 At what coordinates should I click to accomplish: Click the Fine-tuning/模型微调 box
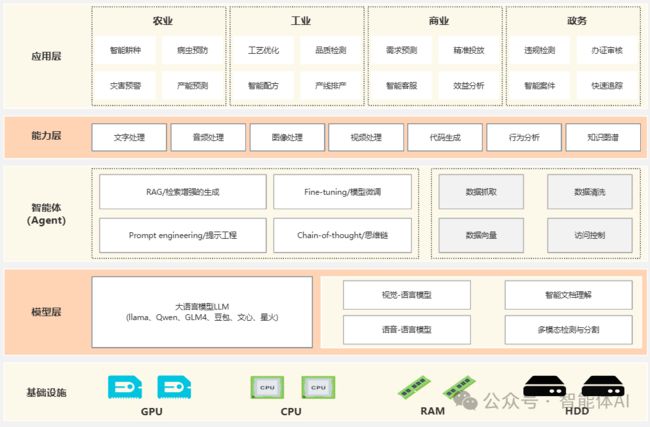(342, 192)
